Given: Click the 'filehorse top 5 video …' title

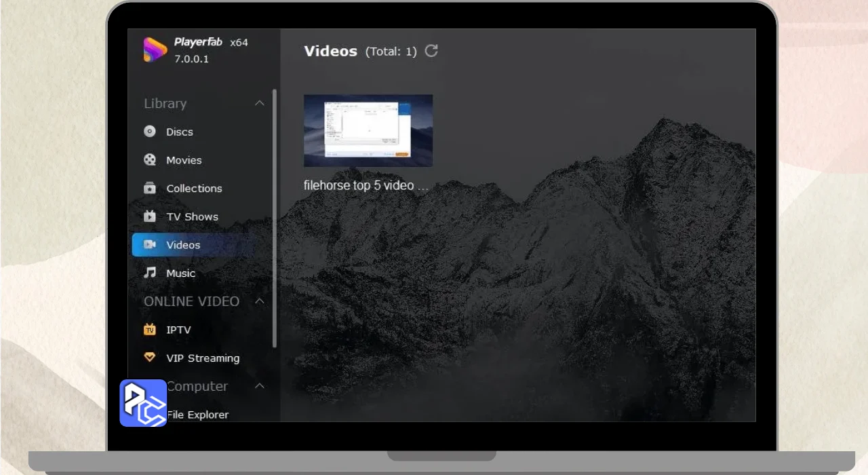Looking at the screenshot, I should click(366, 185).
